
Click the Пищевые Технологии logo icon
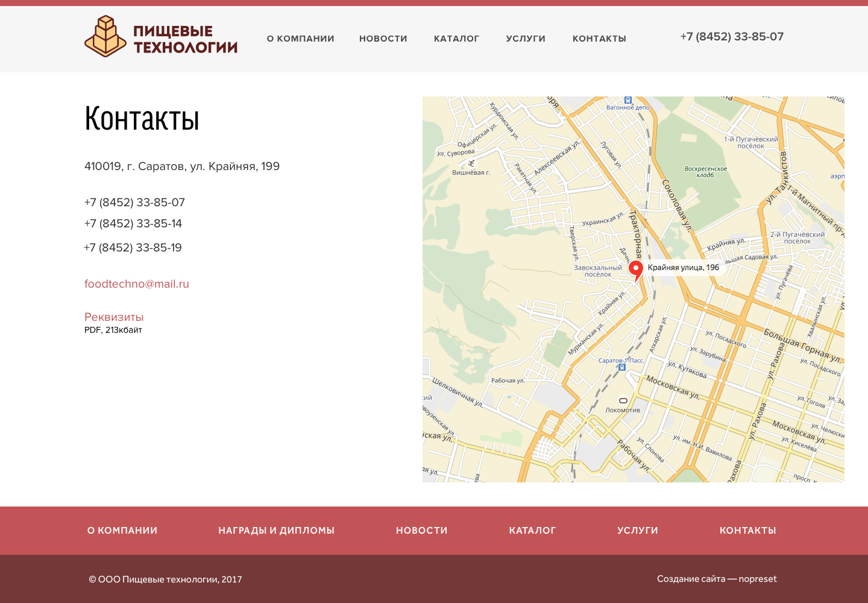(105, 37)
